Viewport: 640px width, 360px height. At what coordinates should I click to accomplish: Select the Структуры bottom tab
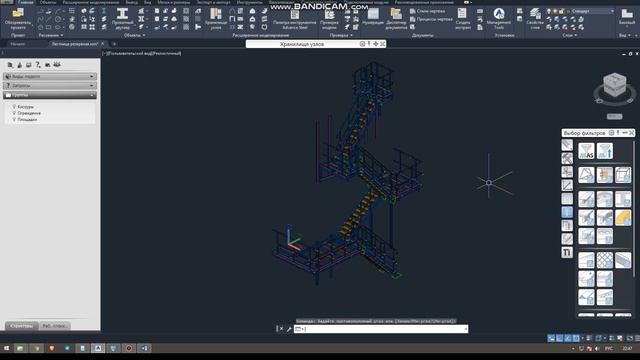coord(22,326)
